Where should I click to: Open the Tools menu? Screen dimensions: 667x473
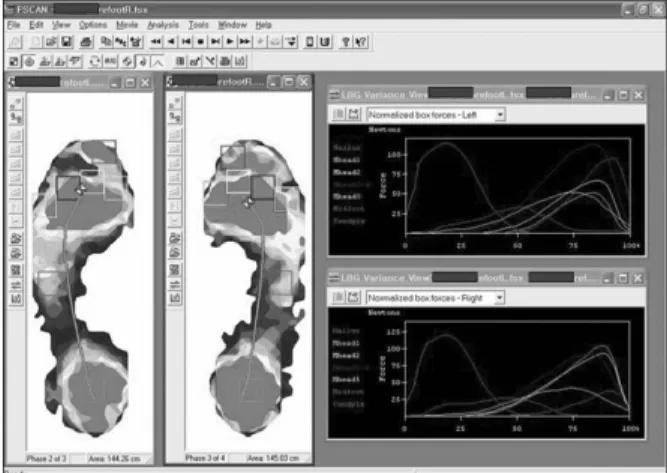click(198, 25)
